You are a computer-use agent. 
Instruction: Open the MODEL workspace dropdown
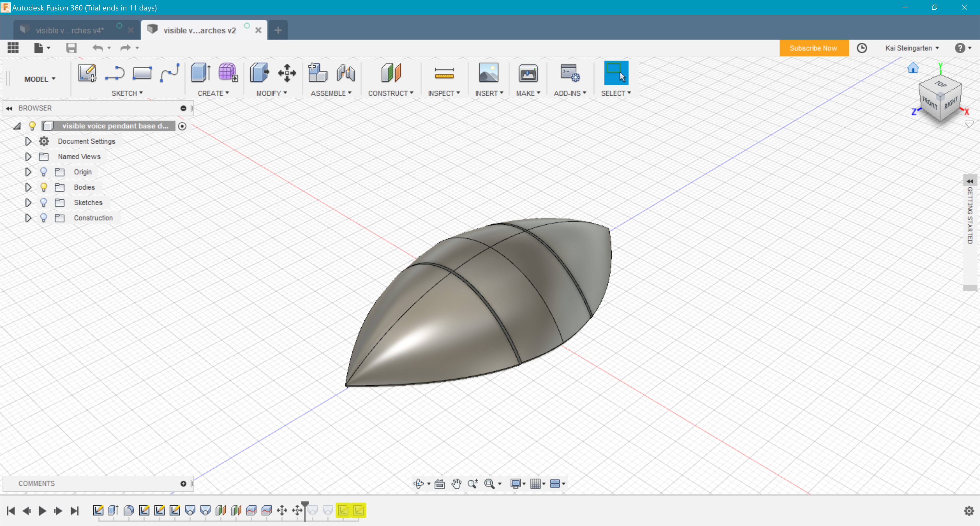coord(40,79)
